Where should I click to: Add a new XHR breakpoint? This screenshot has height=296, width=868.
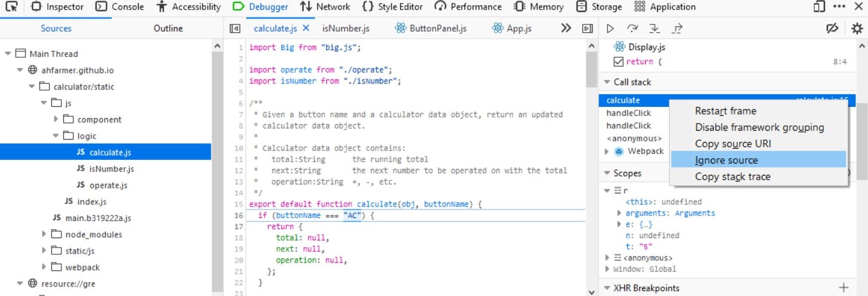tap(844, 288)
